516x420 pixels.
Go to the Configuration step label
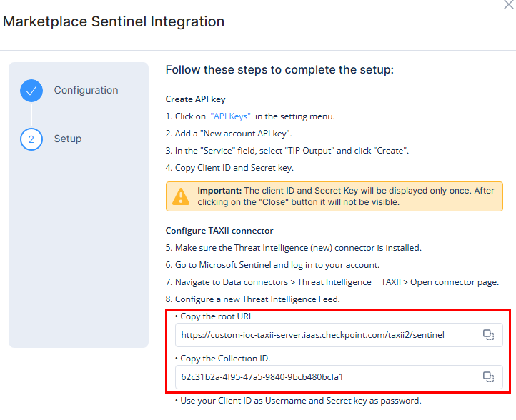(86, 90)
